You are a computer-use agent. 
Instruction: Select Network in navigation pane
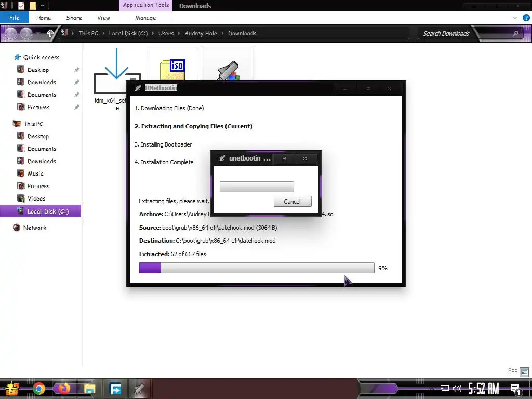[35, 228]
